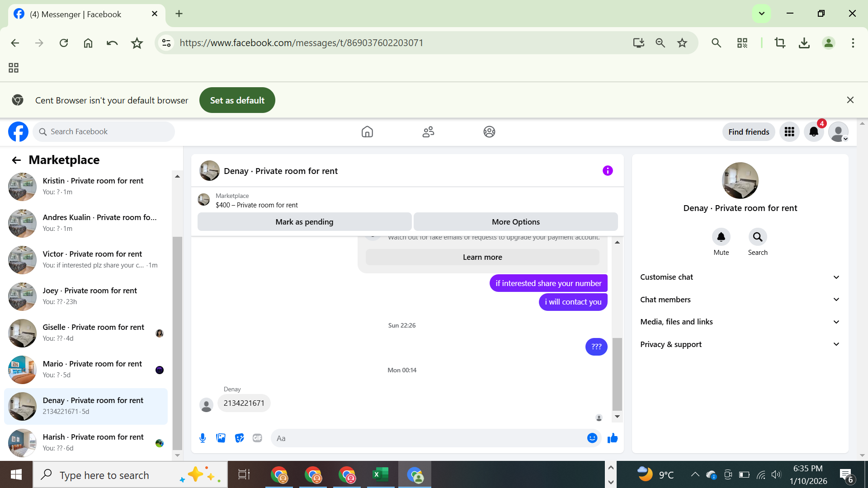The height and width of the screenshot is (488, 868).
Task: Click the chat messages scrollbar thumb
Action: point(617,373)
